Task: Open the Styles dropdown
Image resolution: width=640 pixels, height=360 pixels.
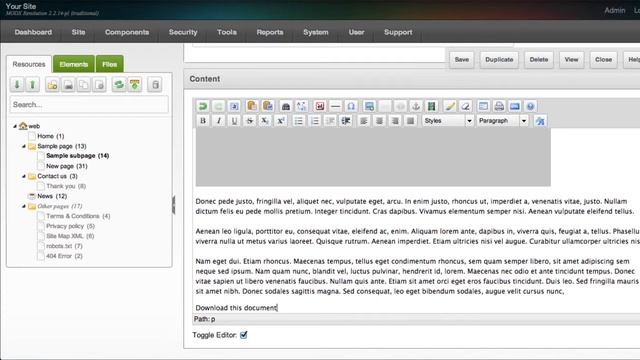Action: [448, 121]
